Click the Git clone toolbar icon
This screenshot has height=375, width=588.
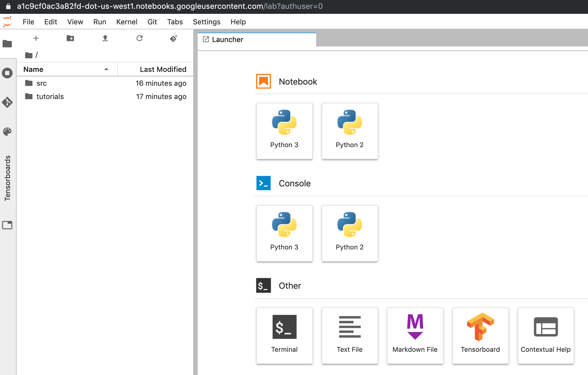174,38
